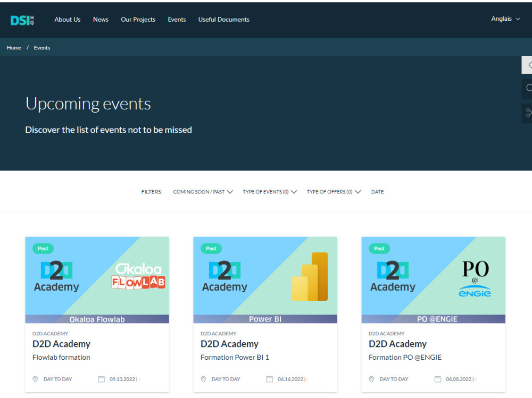
Task: Click the Formation Power BI 1 text
Action: coord(235,357)
